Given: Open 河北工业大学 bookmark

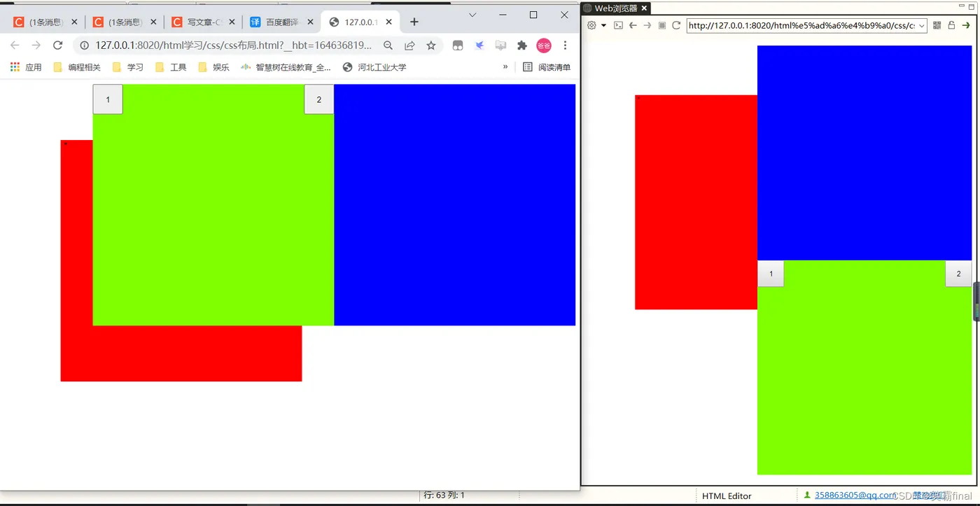Looking at the screenshot, I should [374, 67].
